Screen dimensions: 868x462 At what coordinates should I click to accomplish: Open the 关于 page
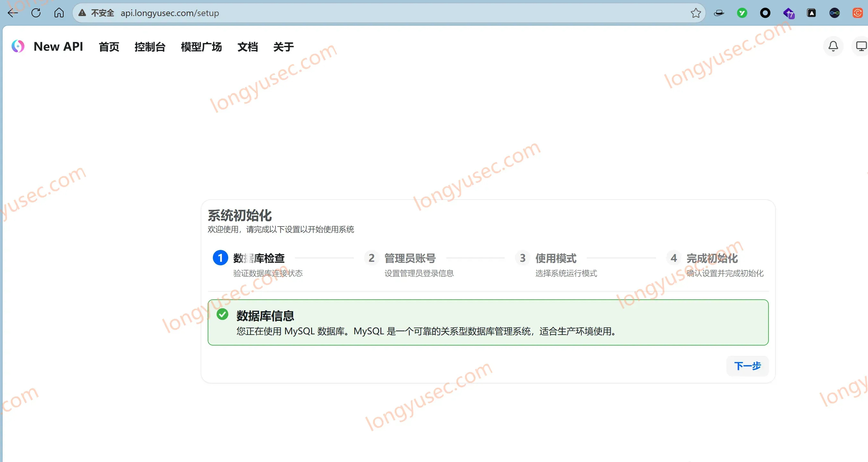[x=283, y=47]
